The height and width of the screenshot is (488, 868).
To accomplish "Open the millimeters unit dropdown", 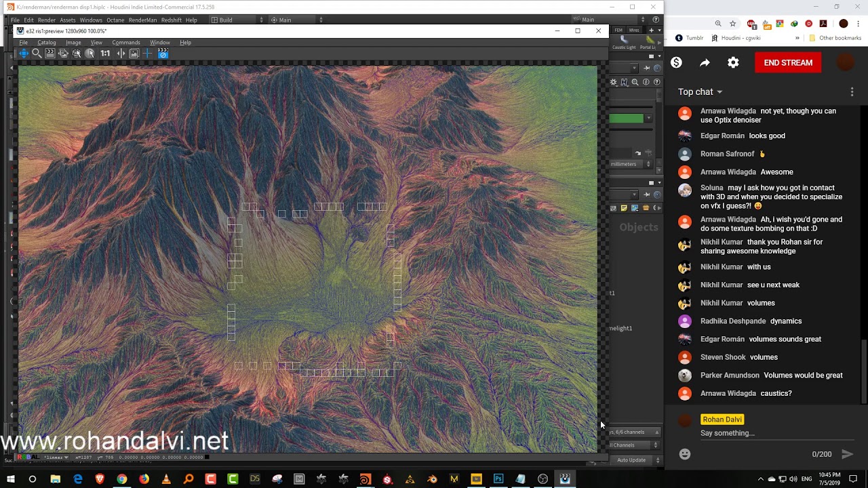I will coord(630,164).
